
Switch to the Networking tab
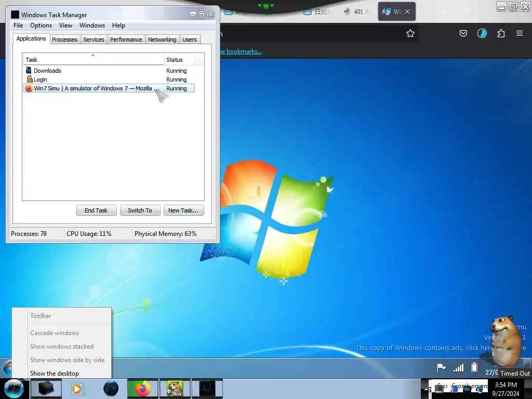pos(162,39)
